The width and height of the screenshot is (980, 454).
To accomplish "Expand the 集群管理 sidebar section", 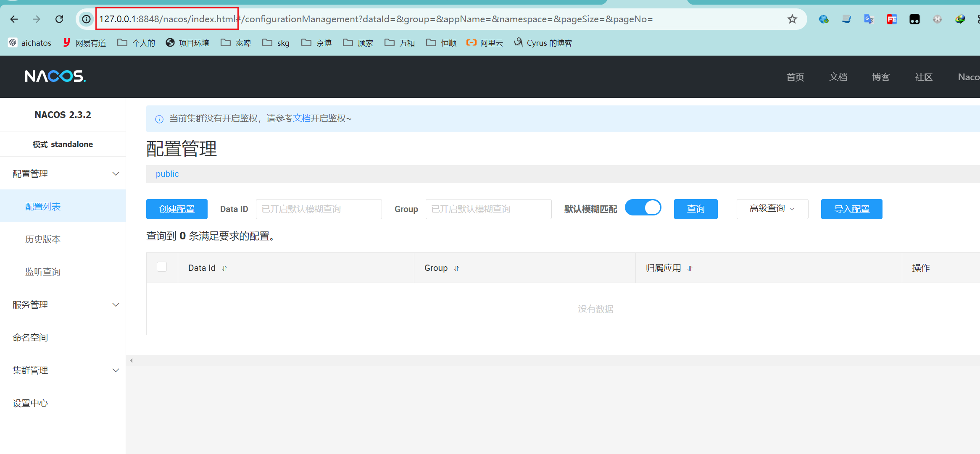I will pos(63,370).
